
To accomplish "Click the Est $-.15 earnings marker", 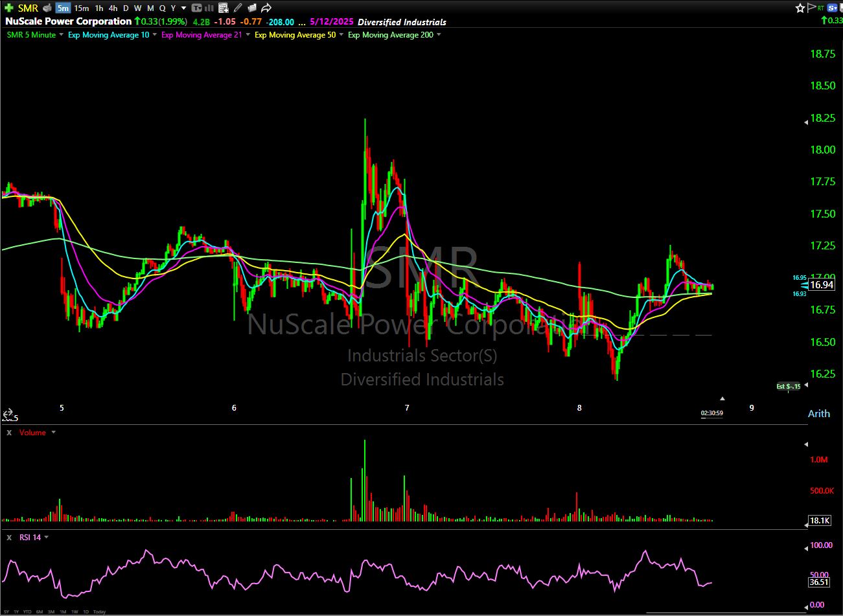I will click(789, 386).
